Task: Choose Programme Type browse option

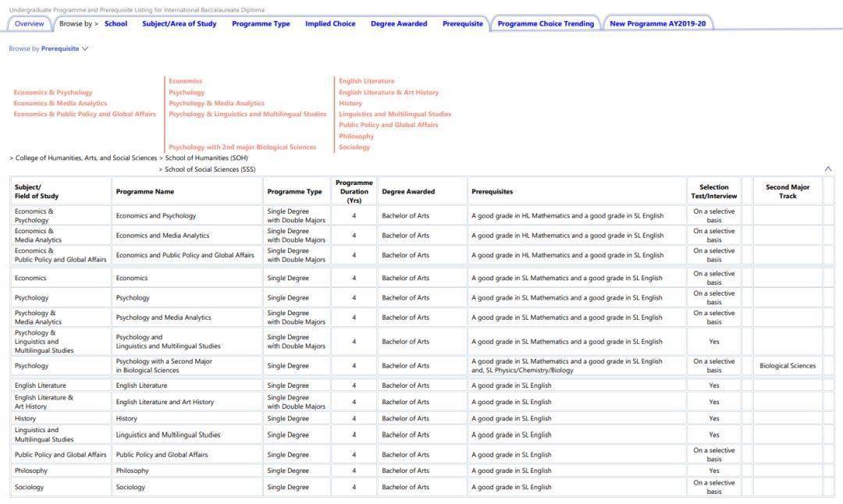Action: click(x=261, y=24)
